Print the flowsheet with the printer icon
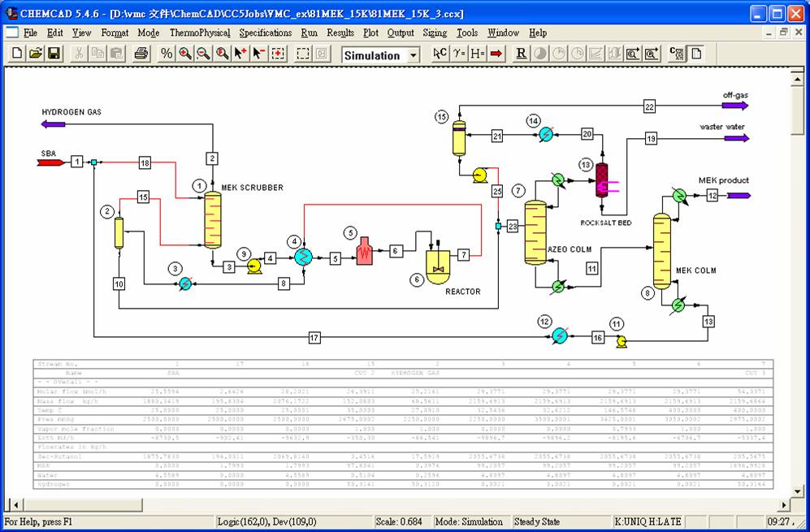This screenshot has width=810, height=532. [x=141, y=54]
